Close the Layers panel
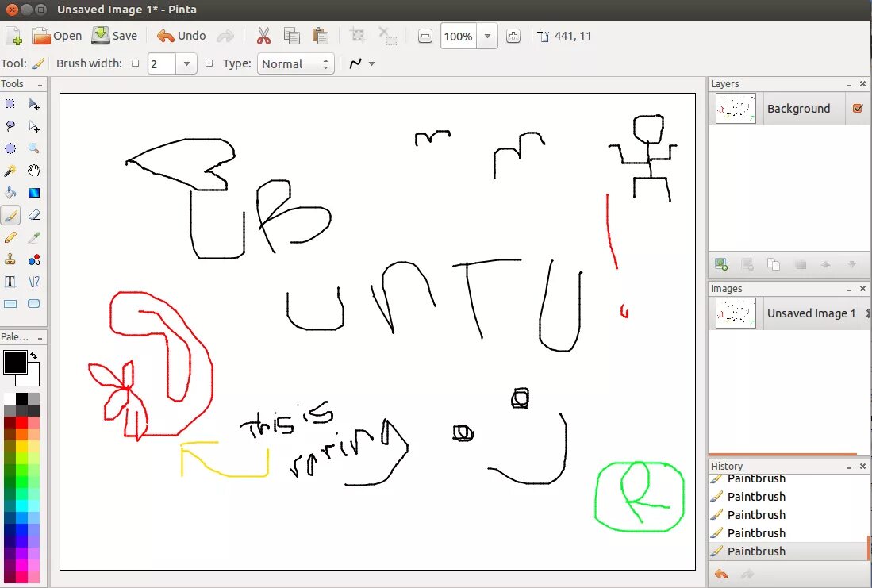 click(862, 84)
